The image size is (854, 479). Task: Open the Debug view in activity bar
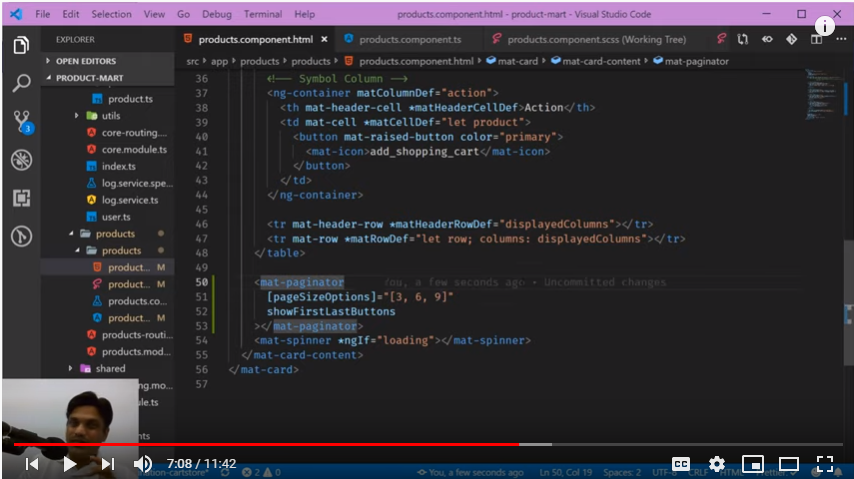tap(21, 160)
